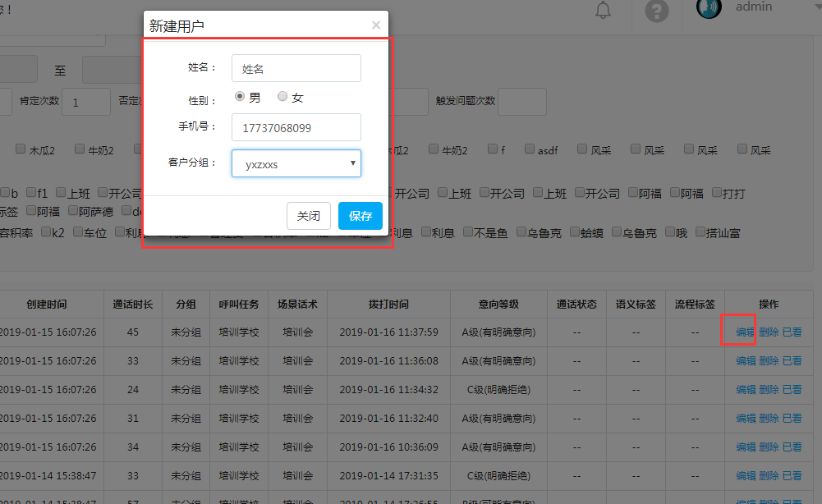This screenshot has width=822, height=504.
Task: Click the 保存 button
Action: tap(360, 216)
